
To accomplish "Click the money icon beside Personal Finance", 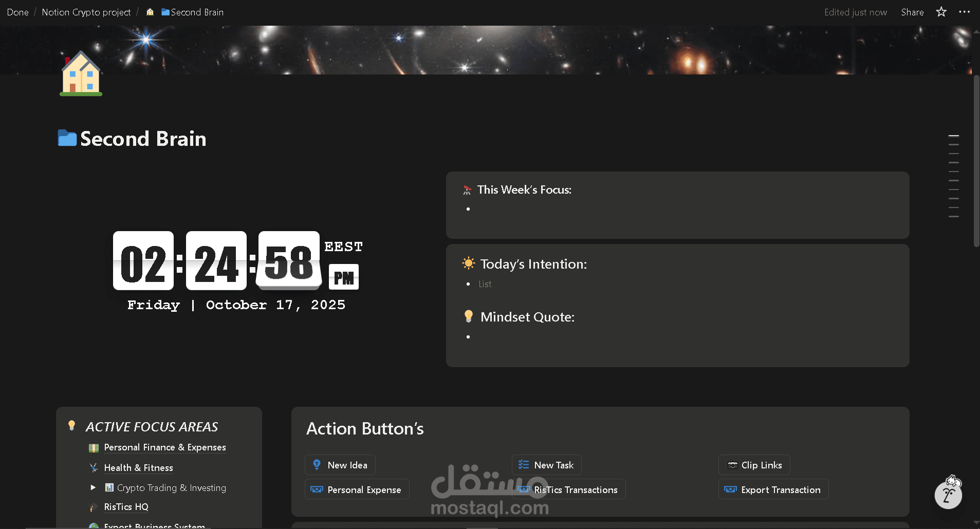I will tap(94, 448).
